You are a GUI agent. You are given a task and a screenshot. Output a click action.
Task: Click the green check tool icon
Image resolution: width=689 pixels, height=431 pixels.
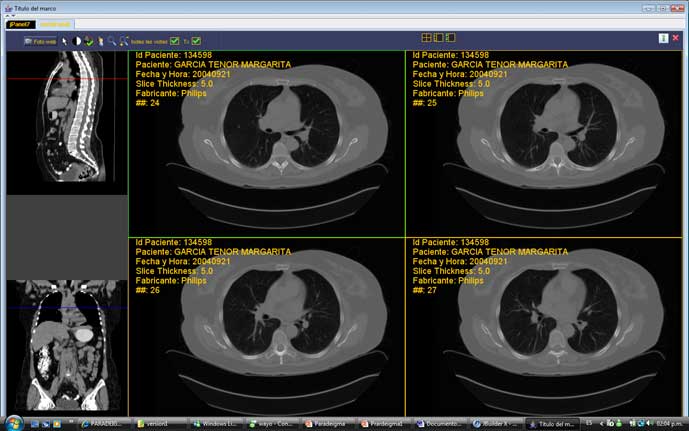click(x=88, y=41)
